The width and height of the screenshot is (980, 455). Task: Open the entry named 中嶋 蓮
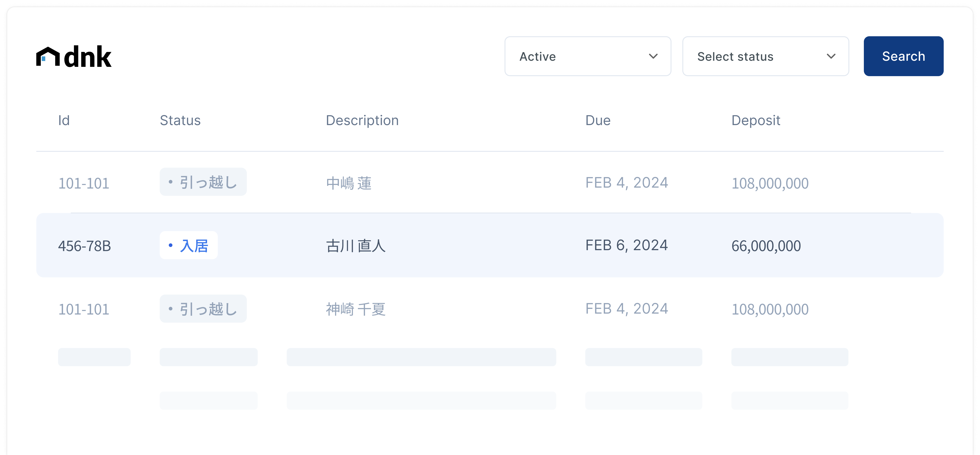[348, 183]
